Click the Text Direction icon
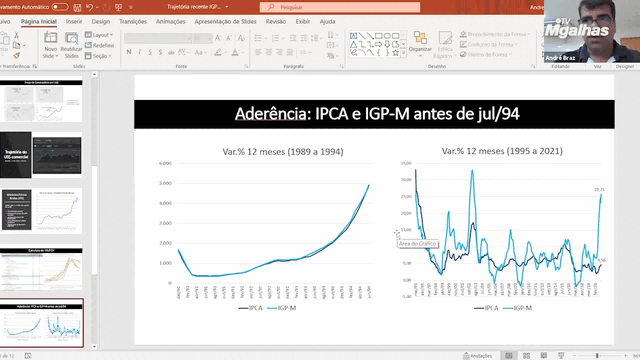The width and height of the screenshot is (640, 360). (331, 35)
